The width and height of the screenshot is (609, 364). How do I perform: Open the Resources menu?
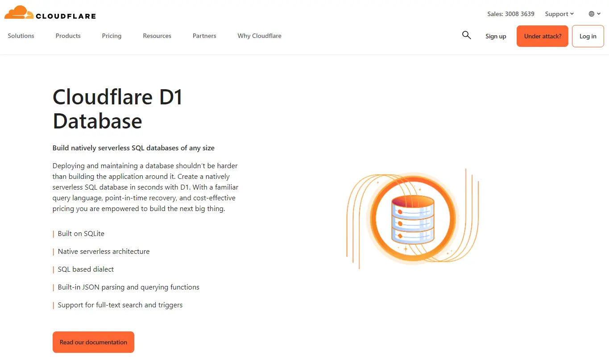coord(157,36)
